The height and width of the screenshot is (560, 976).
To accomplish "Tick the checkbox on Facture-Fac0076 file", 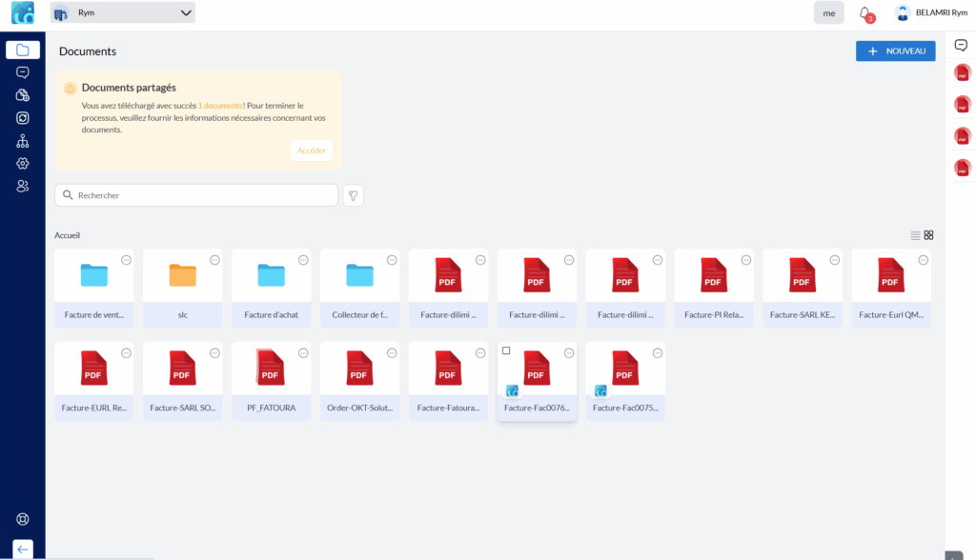I will (506, 350).
